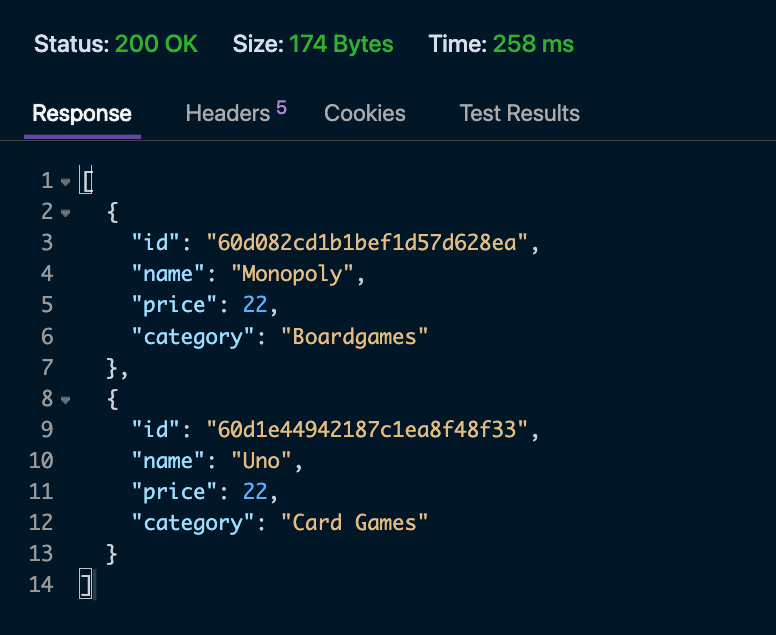
Task: Switch to the Test Results tab
Action: pos(519,113)
